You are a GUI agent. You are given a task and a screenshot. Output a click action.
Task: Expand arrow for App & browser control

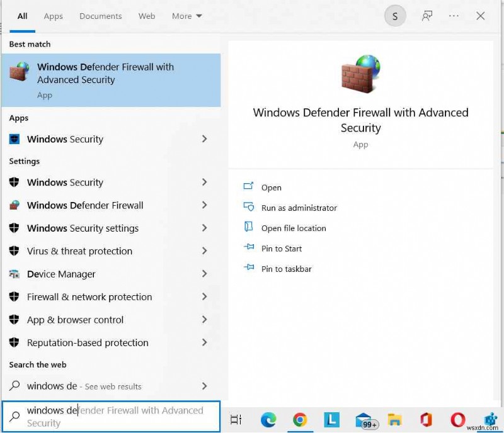click(204, 319)
